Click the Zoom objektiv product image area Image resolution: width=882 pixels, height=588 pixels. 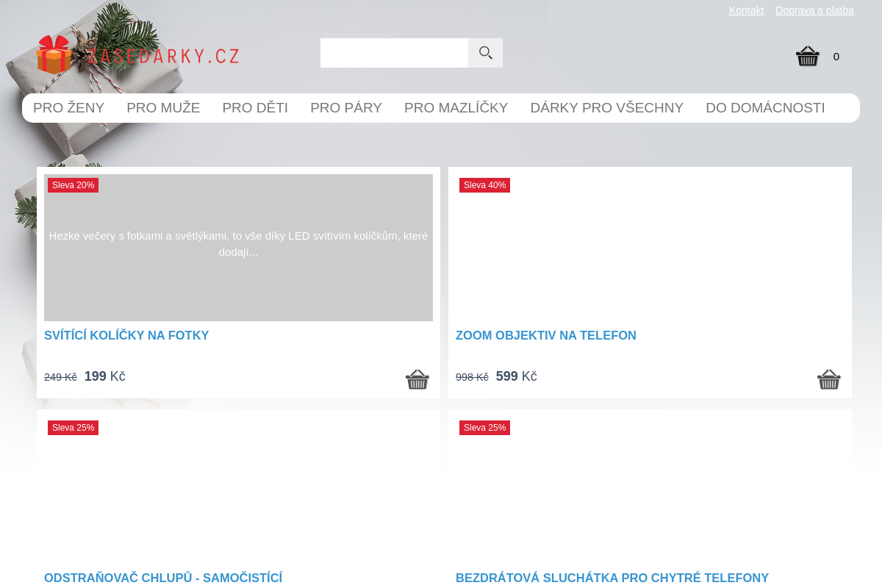[650, 248]
